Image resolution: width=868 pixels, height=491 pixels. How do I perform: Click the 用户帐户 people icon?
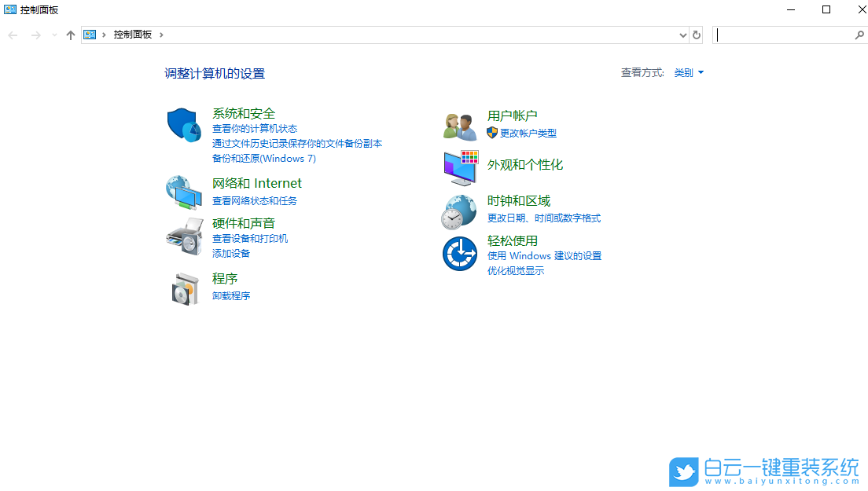pos(459,124)
